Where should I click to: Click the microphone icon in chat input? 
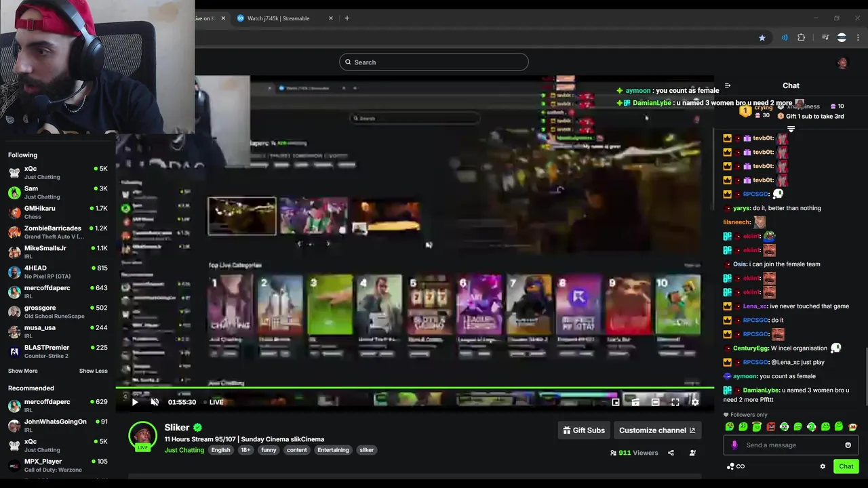click(734, 445)
